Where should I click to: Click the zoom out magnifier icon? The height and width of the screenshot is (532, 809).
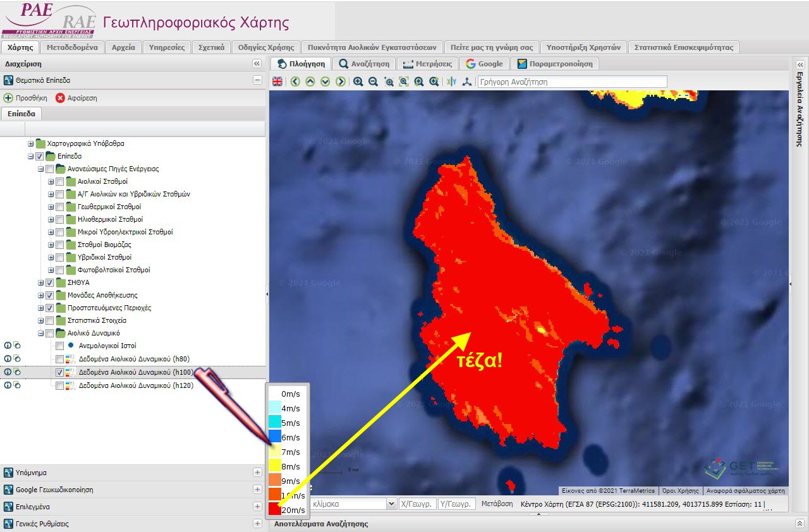pyautogui.click(x=373, y=82)
